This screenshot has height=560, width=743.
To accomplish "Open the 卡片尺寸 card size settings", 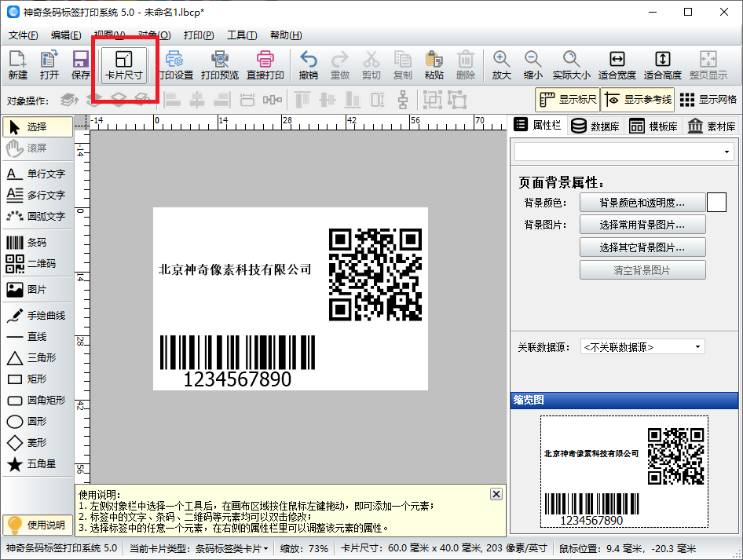I will (123, 65).
